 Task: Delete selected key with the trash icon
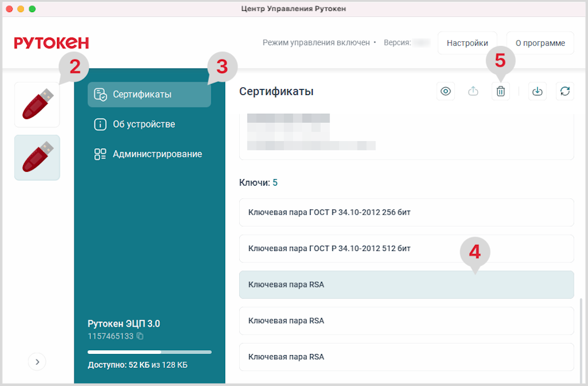click(x=501, y=91)
